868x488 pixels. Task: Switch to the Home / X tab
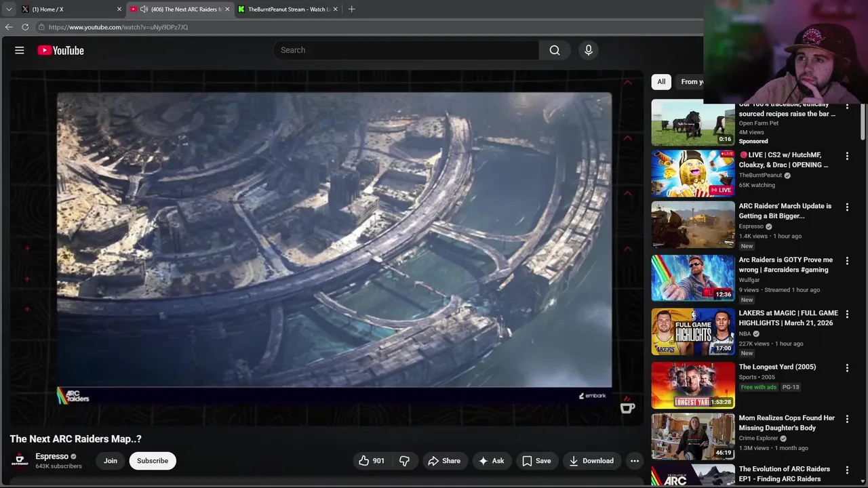coord(72,9)
